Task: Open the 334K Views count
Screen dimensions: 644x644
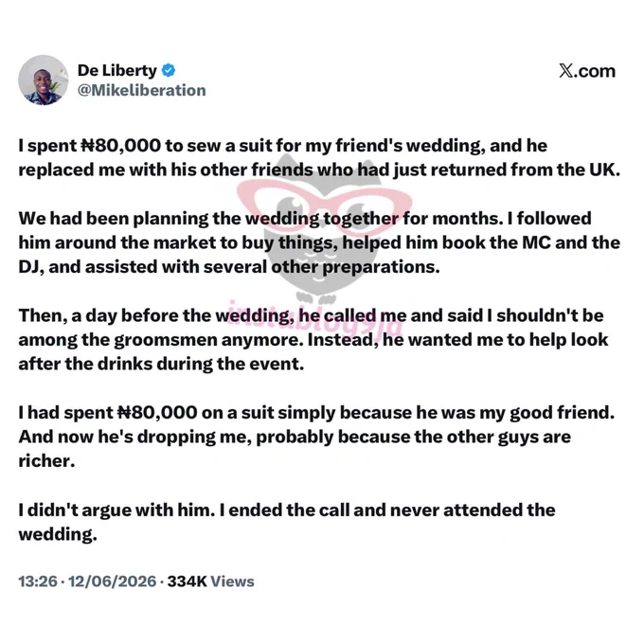Action: coord(210,581)
